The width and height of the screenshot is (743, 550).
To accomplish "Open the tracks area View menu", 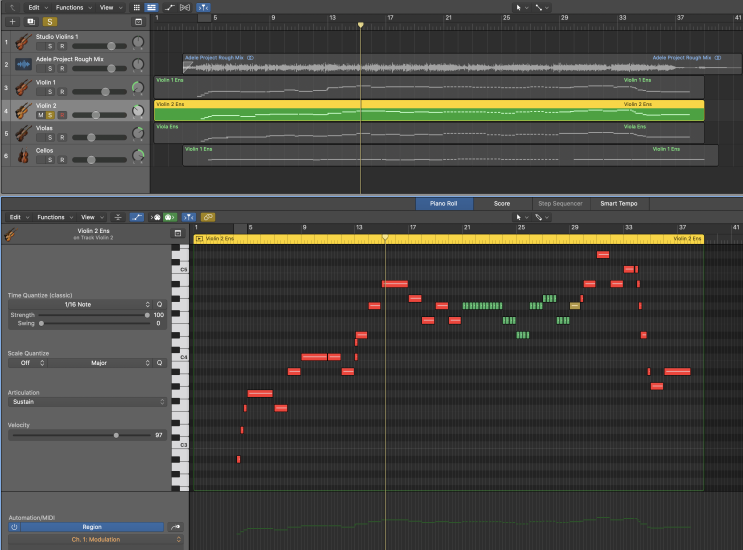I will (111, 8).
